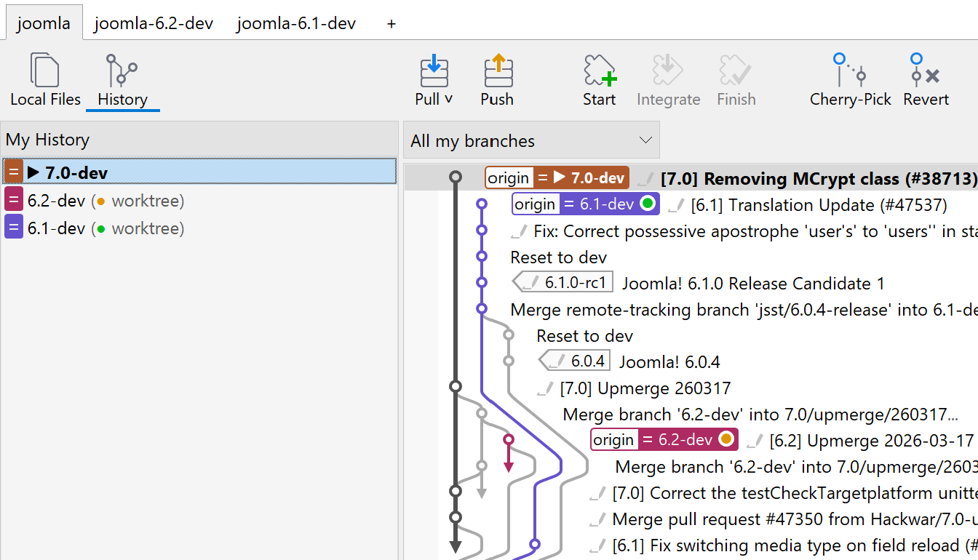This screenshot has height=560, width=978.
Task: Open the All my branches dropdown
Action: pos(530,140)
